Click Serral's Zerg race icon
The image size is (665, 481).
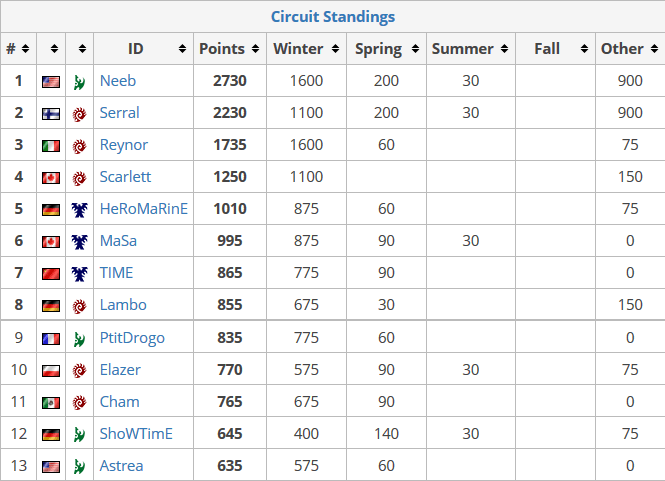(x=79, y=114)
